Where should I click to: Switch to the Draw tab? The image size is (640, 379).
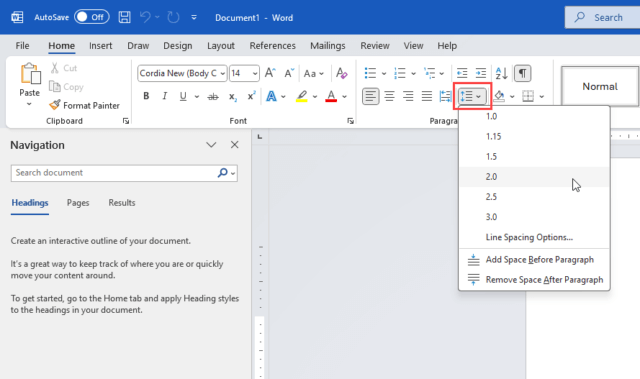138,46
